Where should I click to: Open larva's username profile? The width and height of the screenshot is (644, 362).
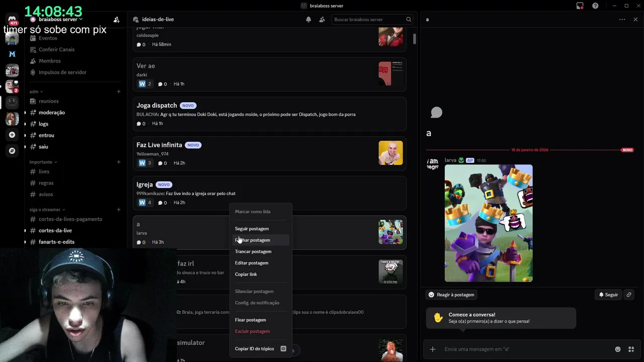pyautogui.click(x=450, y=160)
